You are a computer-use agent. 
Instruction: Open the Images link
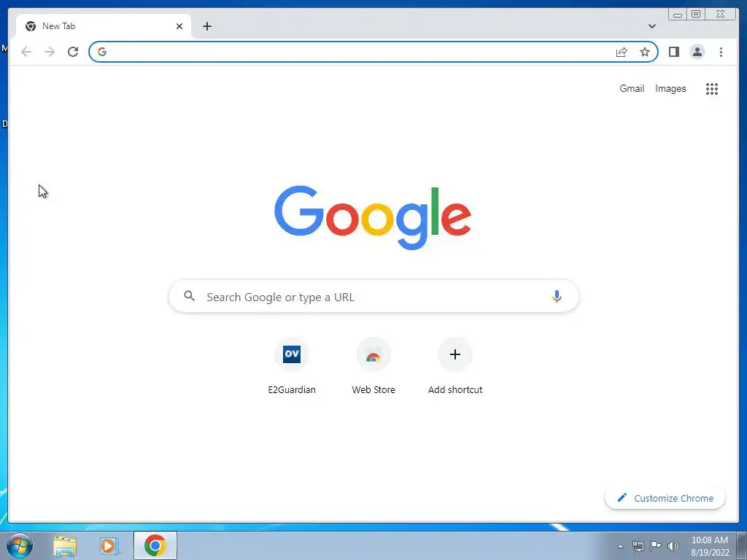coord(670,88)
